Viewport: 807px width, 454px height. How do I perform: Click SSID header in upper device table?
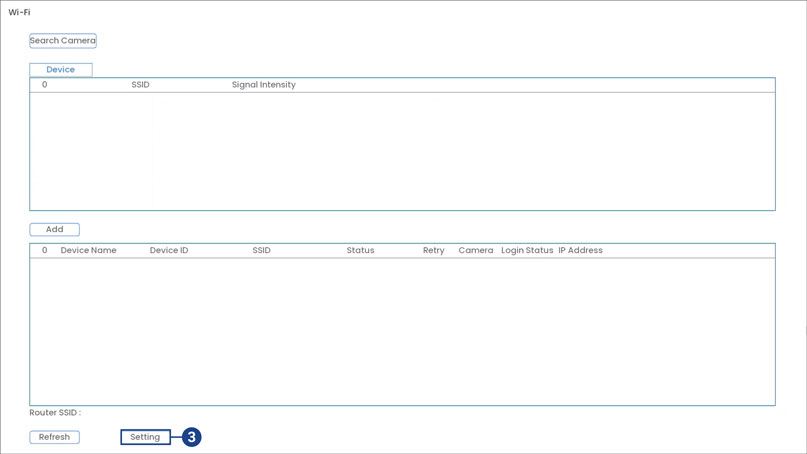141,85
